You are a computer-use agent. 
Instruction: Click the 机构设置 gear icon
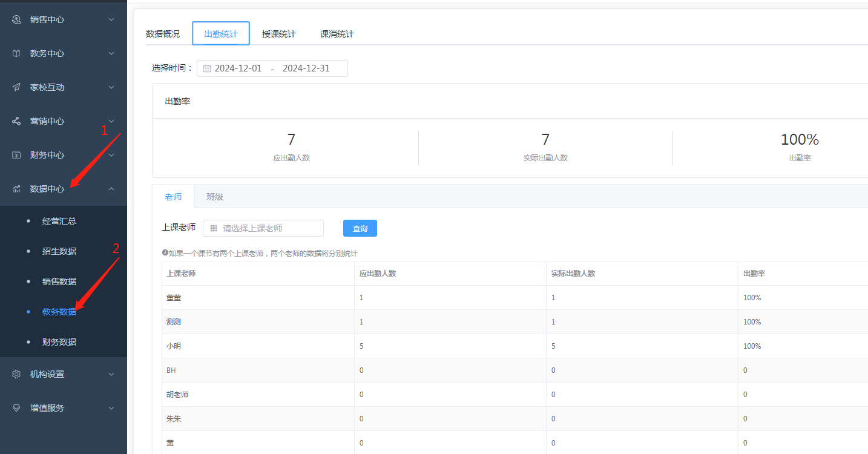(x=16, y=374)
